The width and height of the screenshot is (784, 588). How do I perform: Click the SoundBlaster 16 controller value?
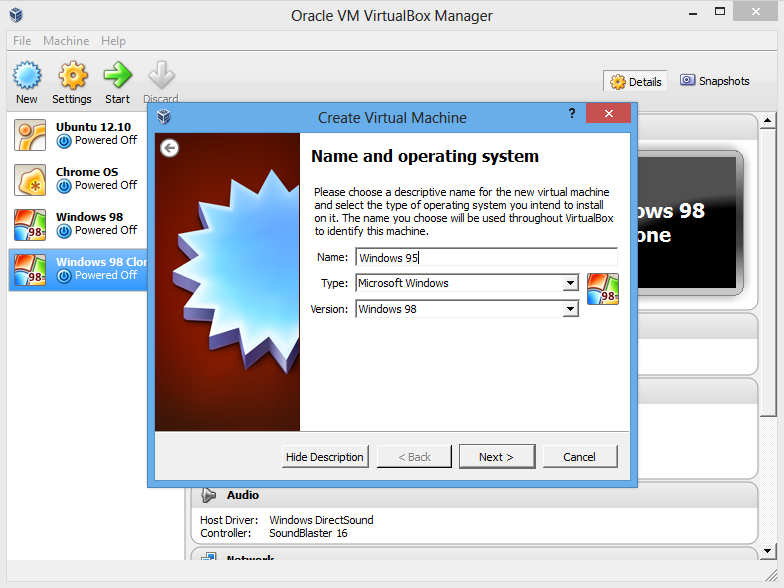click(x=308, y=533)
